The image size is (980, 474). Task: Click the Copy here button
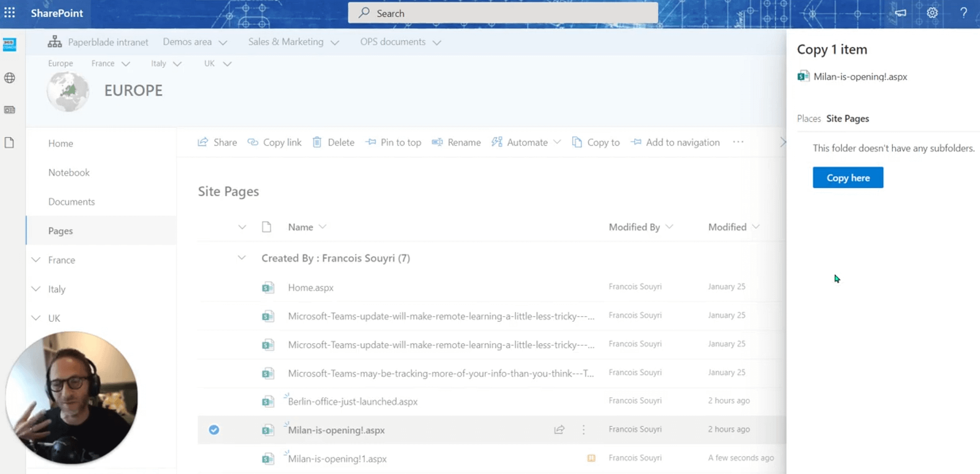(x=847, y=177)
